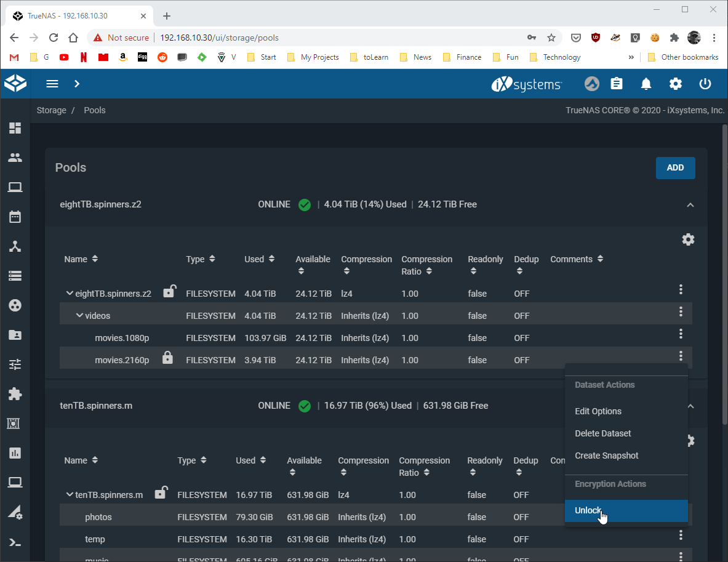The height and width of the screenshot is (562, 728).
Task: Reload the browser page
Action: tap(54, 38)
